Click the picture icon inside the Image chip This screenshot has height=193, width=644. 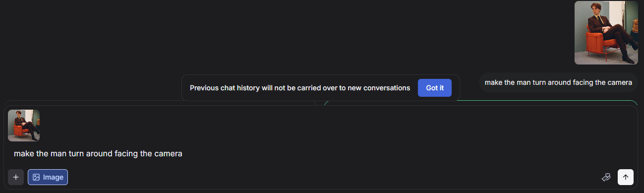click(36, 177)
